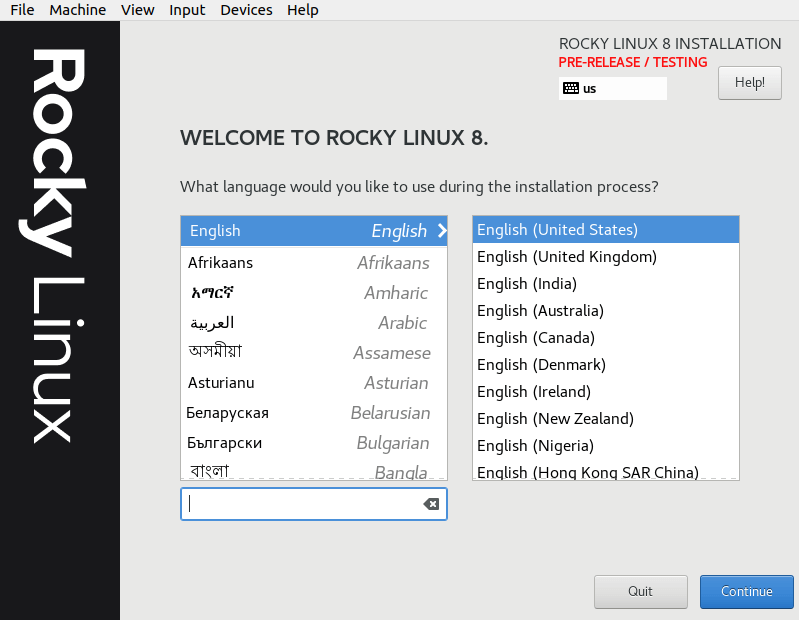Screen dimensions: 799x620
Task: Choose English (India) locale
Action: click(606, 284)
